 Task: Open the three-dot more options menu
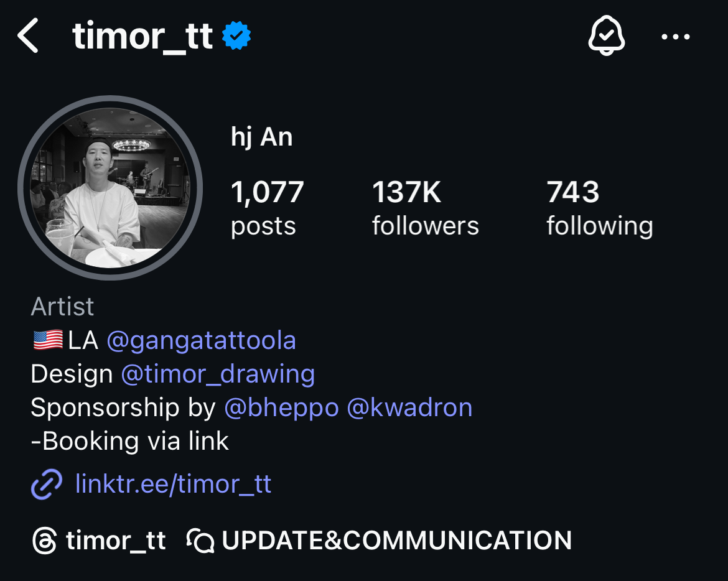pos(676,37)
